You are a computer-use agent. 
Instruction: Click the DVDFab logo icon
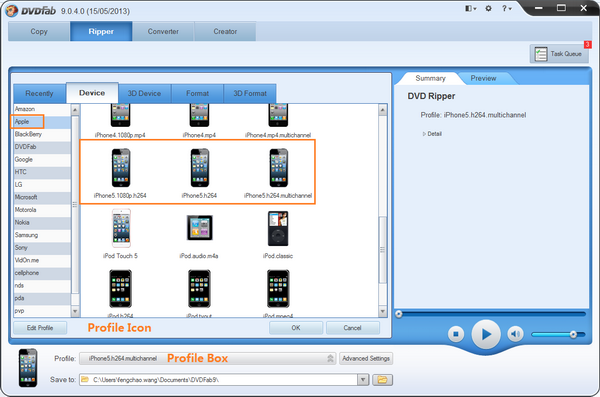point(11,10)
